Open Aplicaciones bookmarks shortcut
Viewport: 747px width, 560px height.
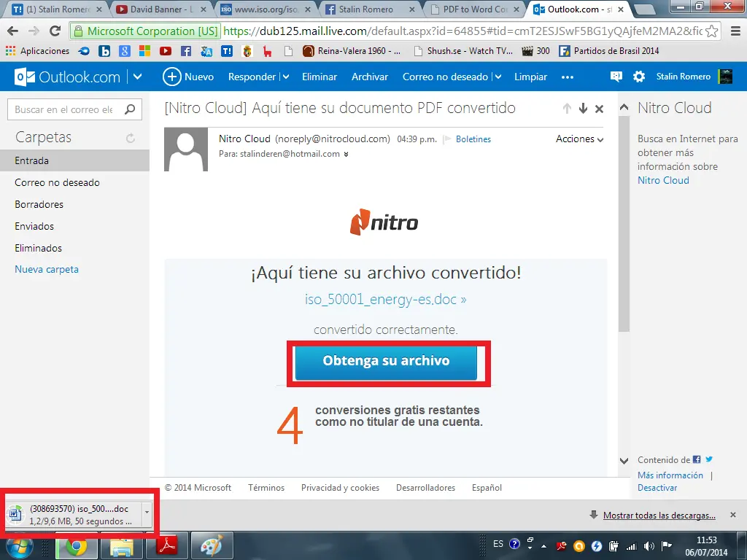38,51
